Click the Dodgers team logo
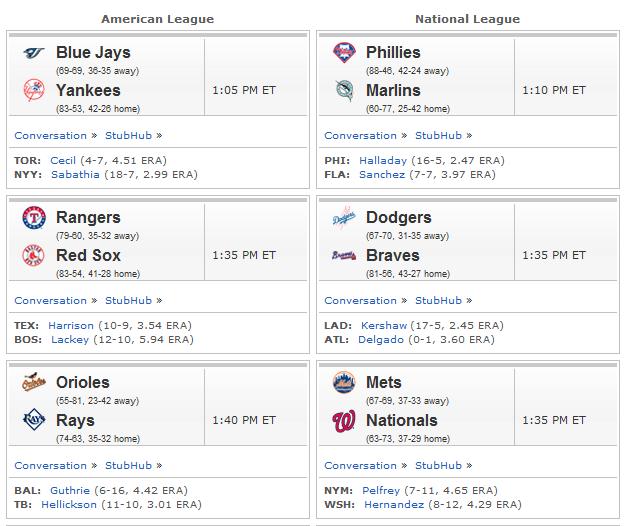This screenshot has width=625, height=526. click(344, 218)
